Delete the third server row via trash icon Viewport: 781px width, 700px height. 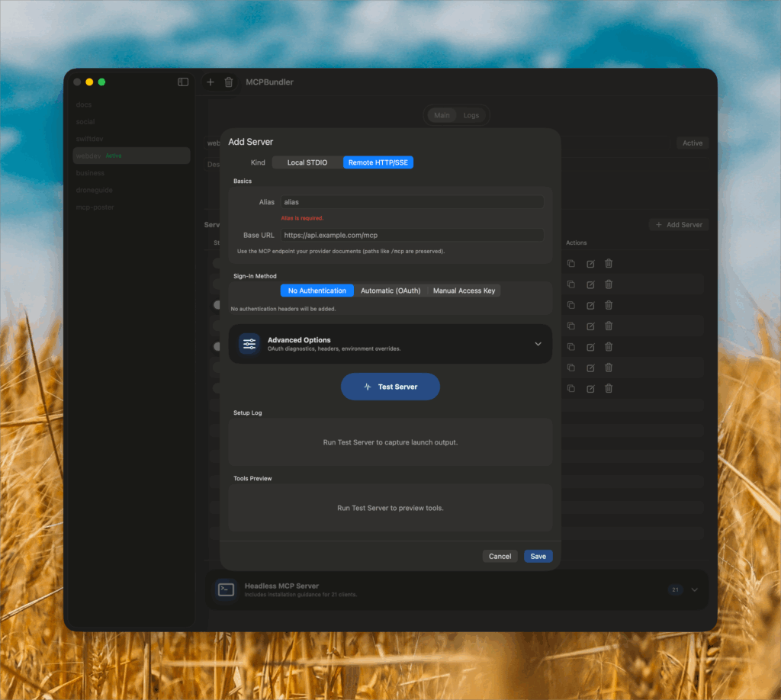tap(609, 305)
